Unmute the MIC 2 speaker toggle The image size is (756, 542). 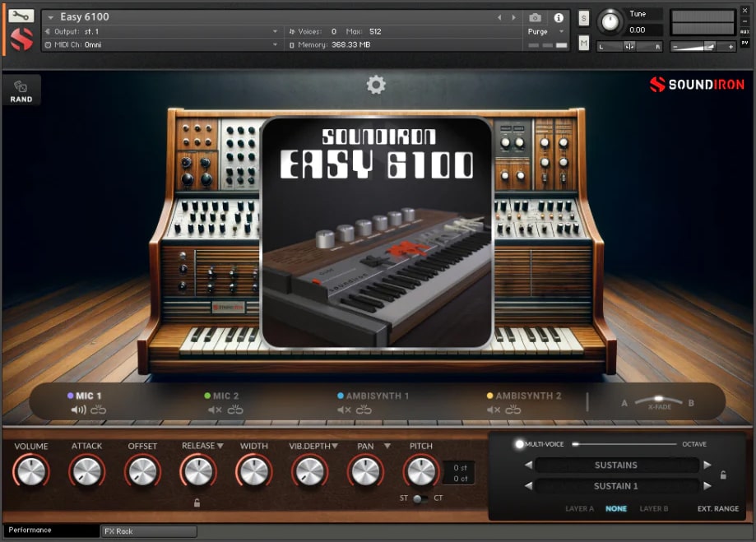(215, 410)
